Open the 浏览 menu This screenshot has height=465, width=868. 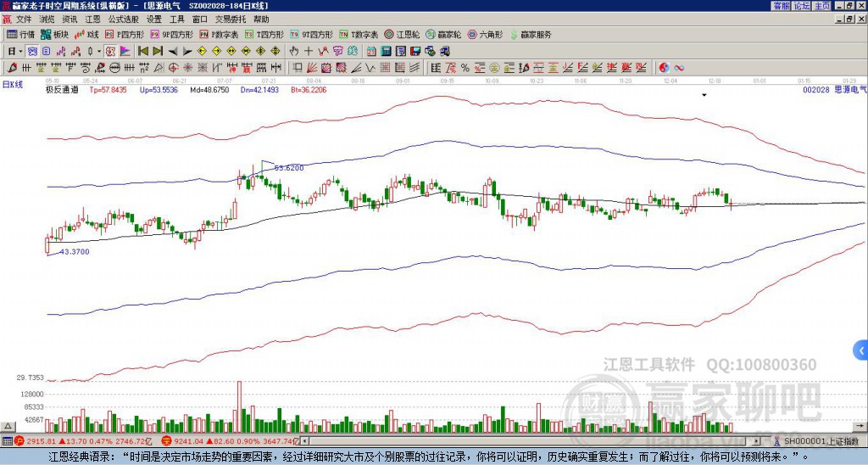point(47,20)
